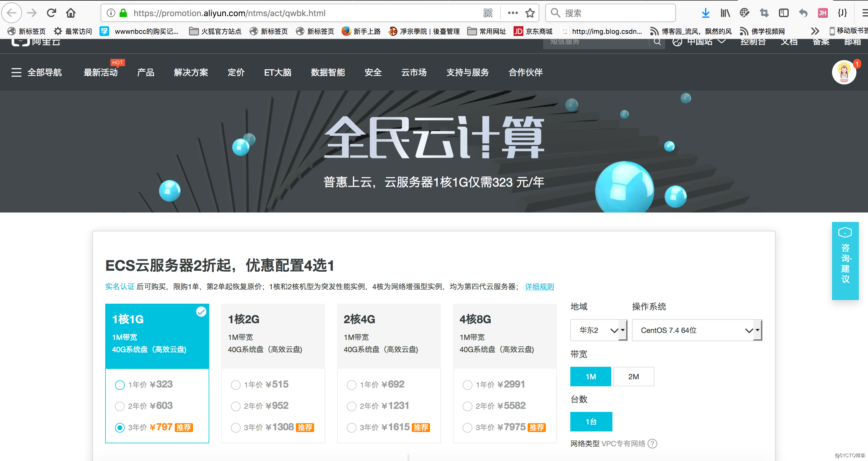Open the 安全 navigation item
868x461 pixels.
click(x=373, y=72)
